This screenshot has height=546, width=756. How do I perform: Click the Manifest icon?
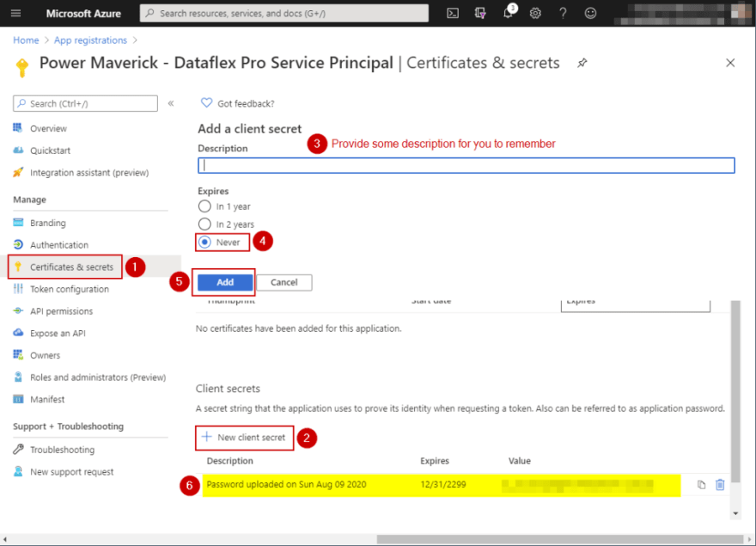18,399
